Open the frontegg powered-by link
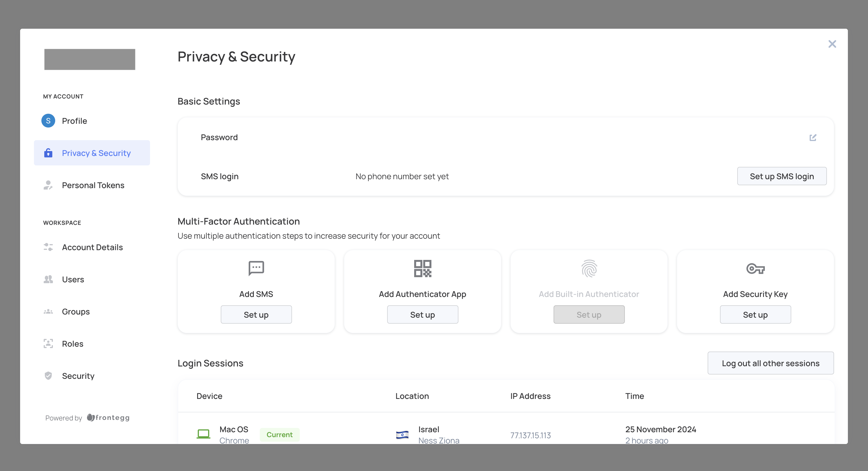The image size is (868, 471). pos(108,418)
